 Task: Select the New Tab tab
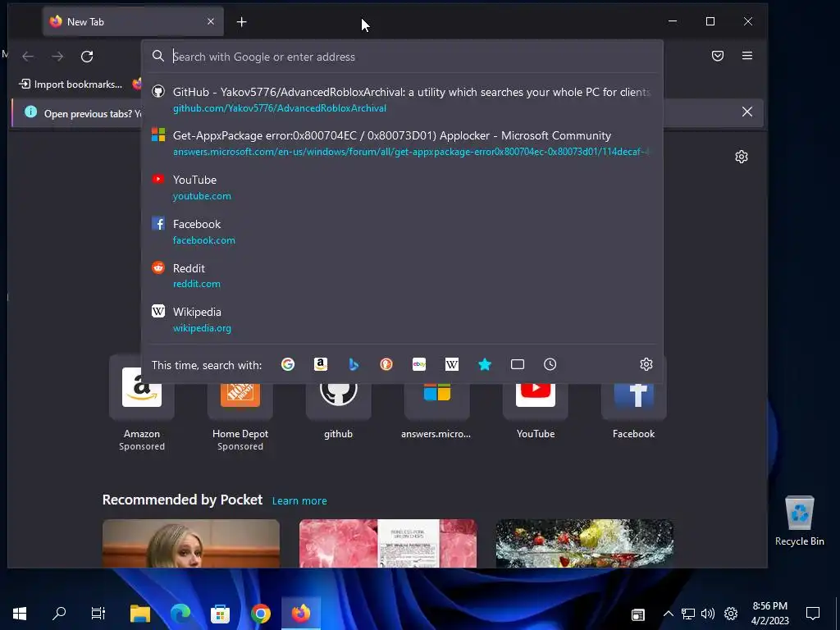[133, 22]
